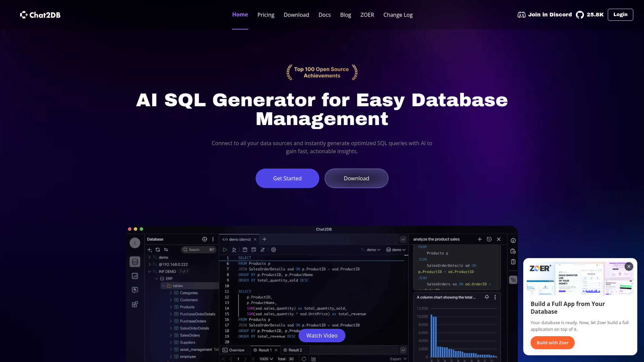The height and width of the screenshot is (362, 644).
Task: Click the format wand icon in editor toolbar
Action: click(263, 250)
